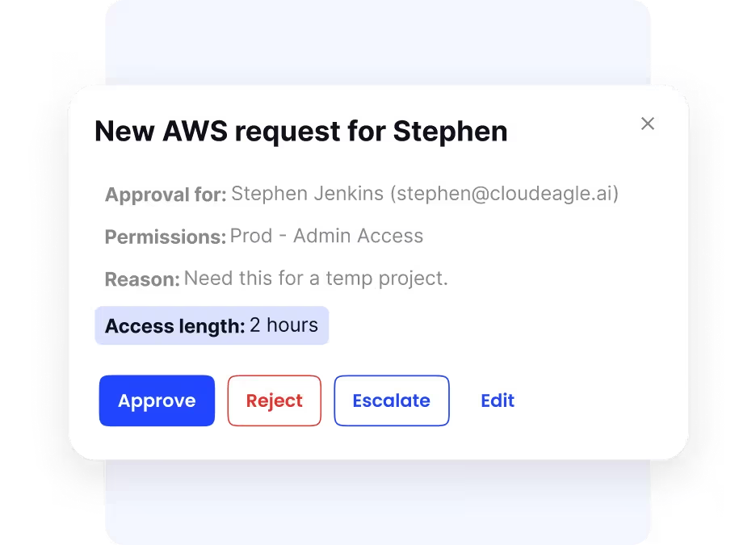
Task: Click the Permissions label
Action: [166, 237]
